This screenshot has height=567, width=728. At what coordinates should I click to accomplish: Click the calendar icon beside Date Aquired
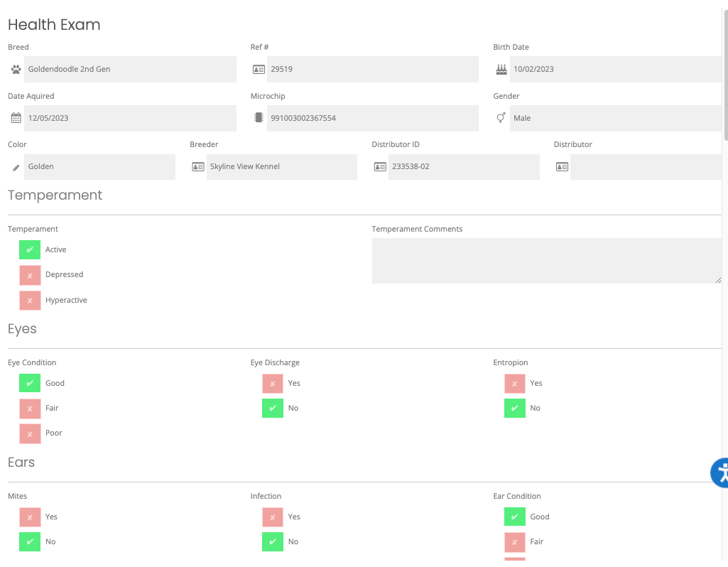16,118
